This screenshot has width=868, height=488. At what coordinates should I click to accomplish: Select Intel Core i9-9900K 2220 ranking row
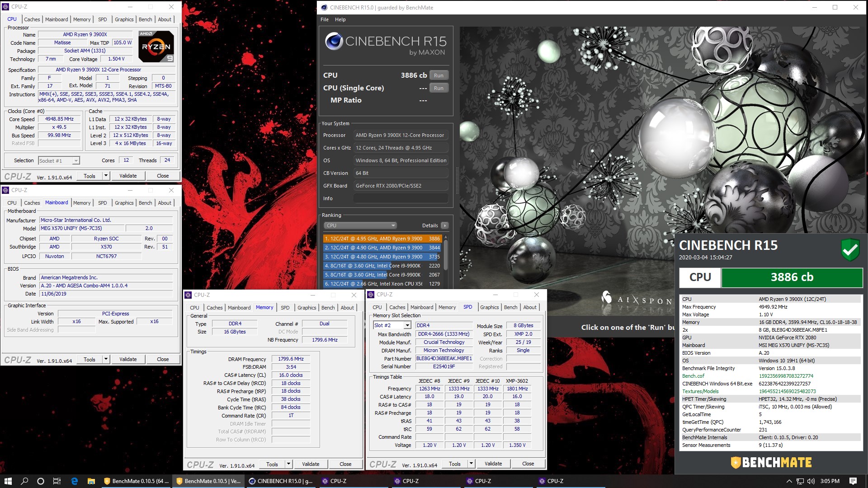382,266
